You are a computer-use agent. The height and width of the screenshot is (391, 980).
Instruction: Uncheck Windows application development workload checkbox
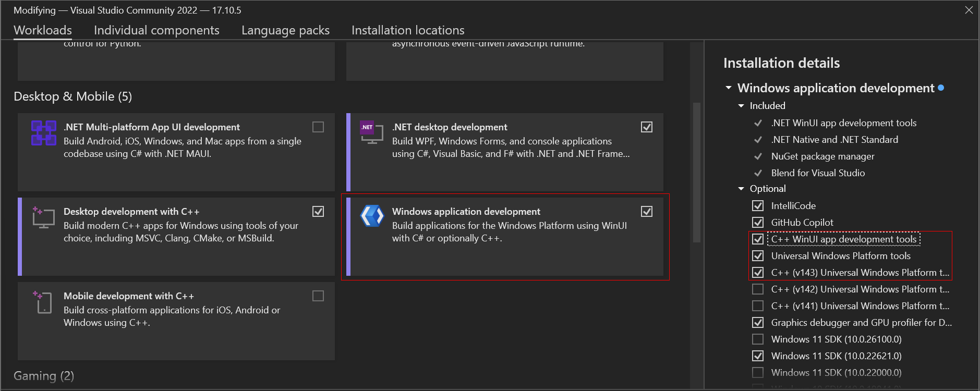pos(647,212)
